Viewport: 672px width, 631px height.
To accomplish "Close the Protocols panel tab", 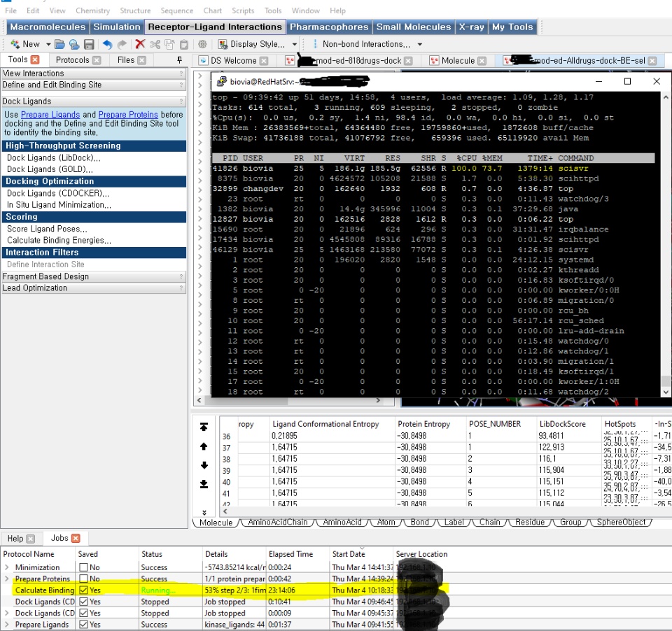I will coord(97,60).
